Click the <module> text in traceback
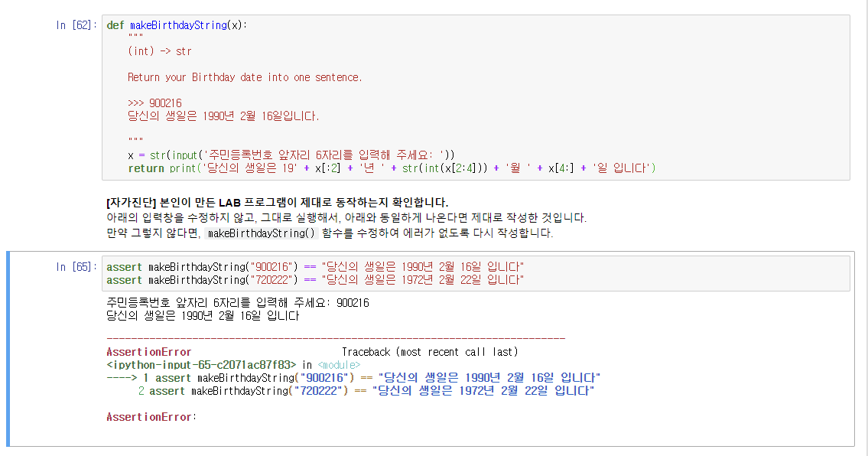The height and width of the screenshot is (456, 868). click(339, 365)
